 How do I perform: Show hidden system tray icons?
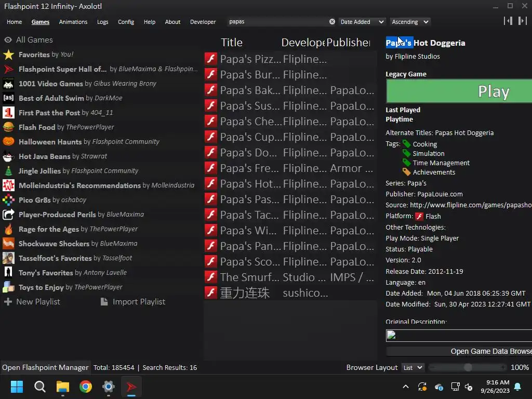click(406, 387)
